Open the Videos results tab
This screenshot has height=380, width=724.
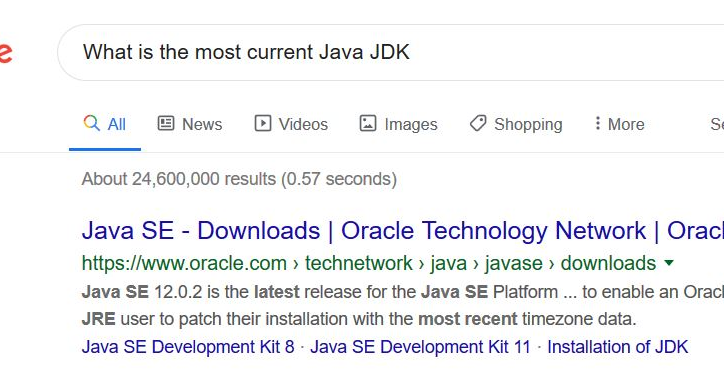tap(291, 124)
